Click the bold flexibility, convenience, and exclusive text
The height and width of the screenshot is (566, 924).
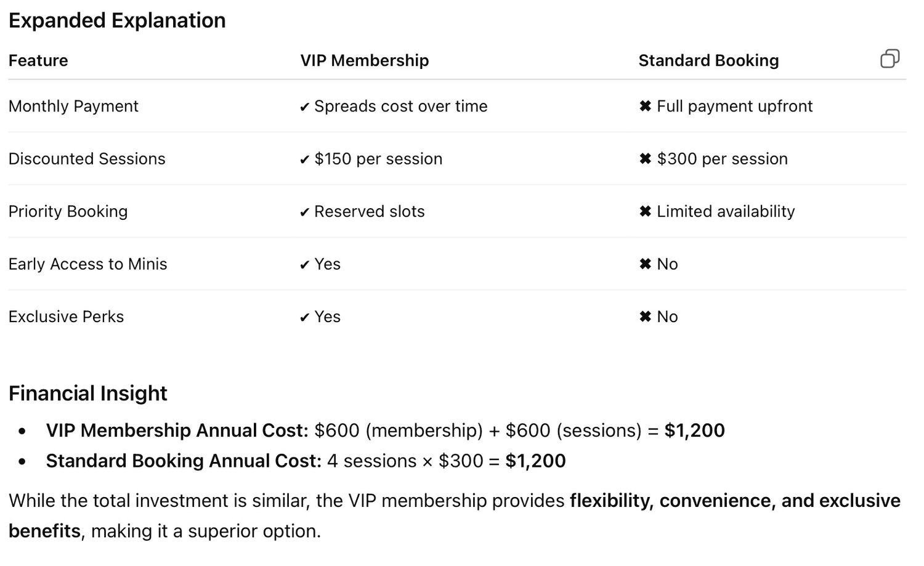tap(735, 501)
